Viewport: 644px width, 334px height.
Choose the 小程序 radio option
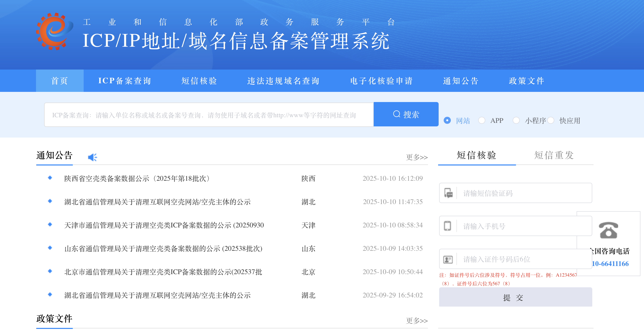[516, 120]
